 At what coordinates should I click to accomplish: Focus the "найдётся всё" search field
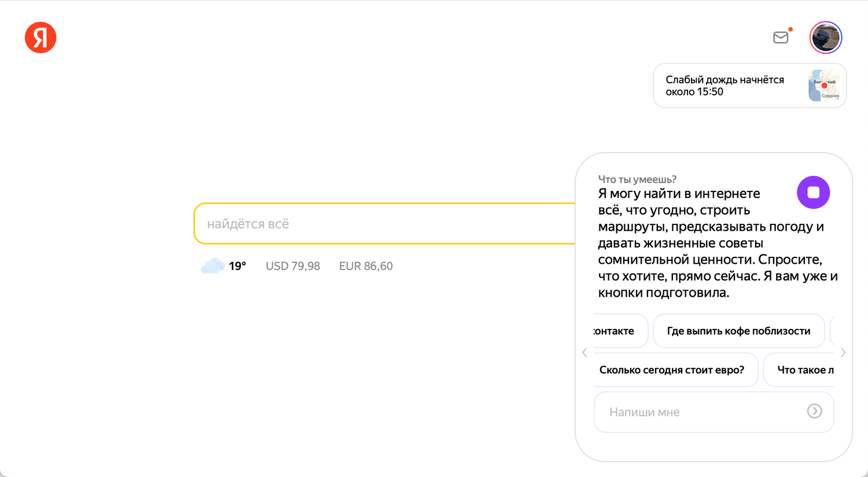(x=382, y=224)
